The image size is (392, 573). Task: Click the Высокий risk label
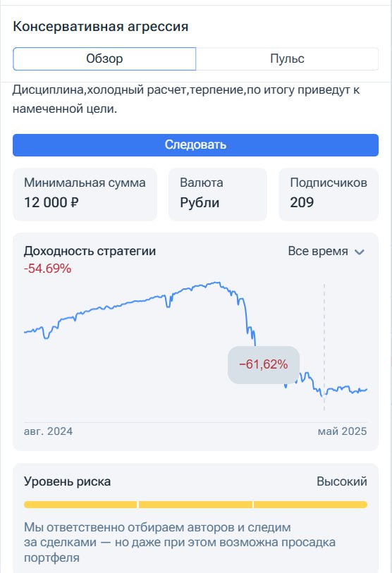342,481
